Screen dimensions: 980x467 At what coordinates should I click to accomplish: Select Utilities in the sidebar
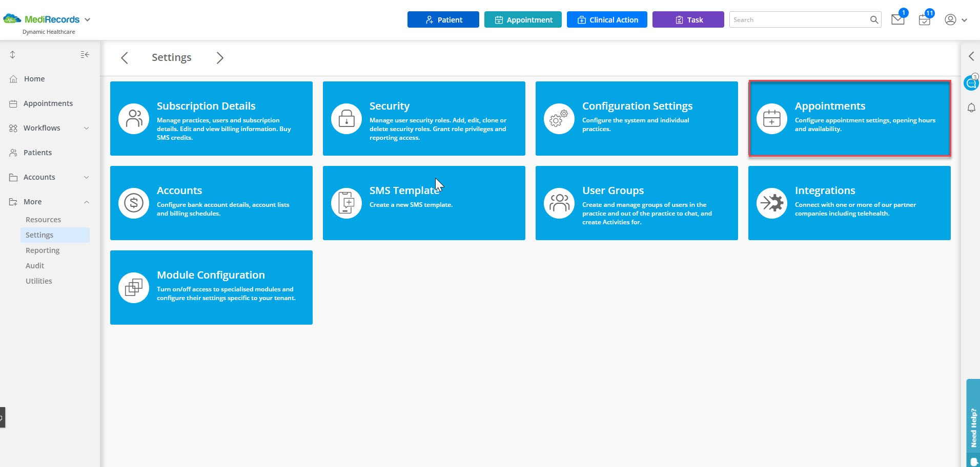[38, 281]
